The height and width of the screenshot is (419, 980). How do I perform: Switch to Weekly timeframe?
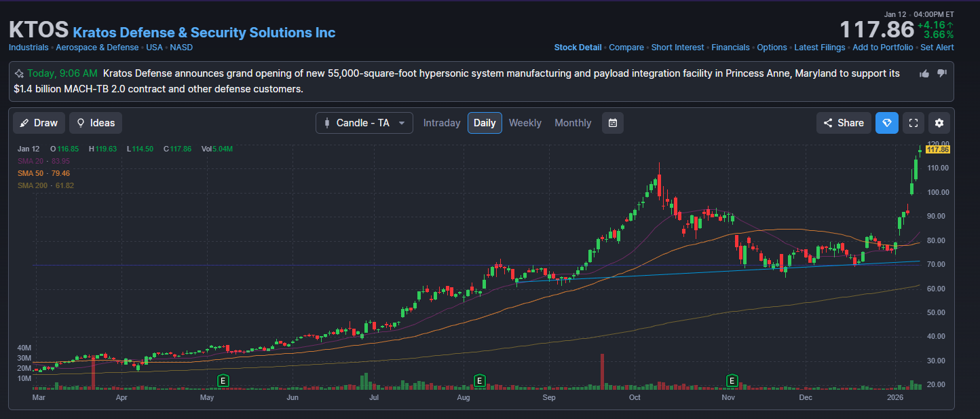click(525, 123)
